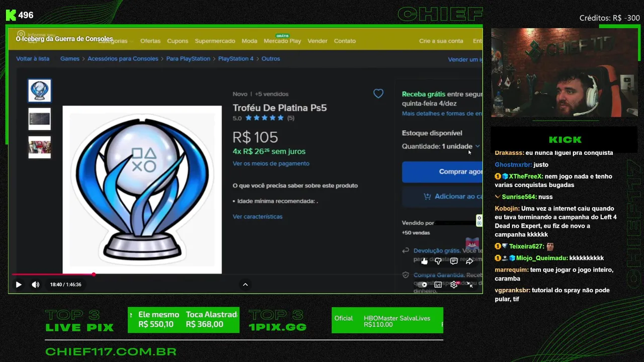Image resolution: width=644 pixels, height=362 pixels.
Task: Click the Voltar à lista link
Action: click(33, 59)
